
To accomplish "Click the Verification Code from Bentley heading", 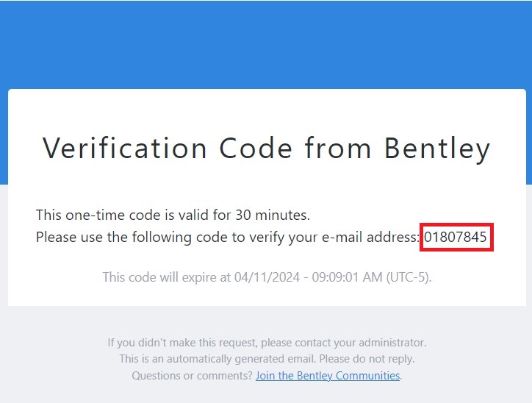I will point(266,149).
